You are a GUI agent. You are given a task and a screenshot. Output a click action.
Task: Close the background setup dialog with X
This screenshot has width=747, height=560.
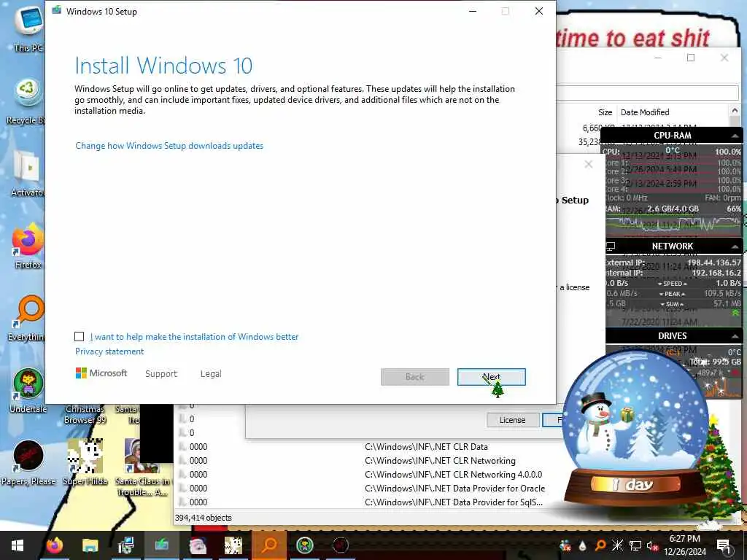[x=589, y=164]
